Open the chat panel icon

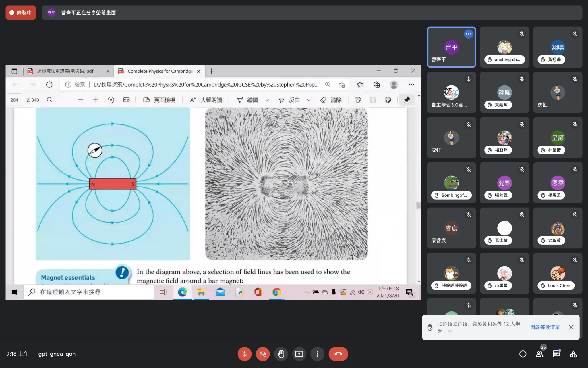pos(556,354)
